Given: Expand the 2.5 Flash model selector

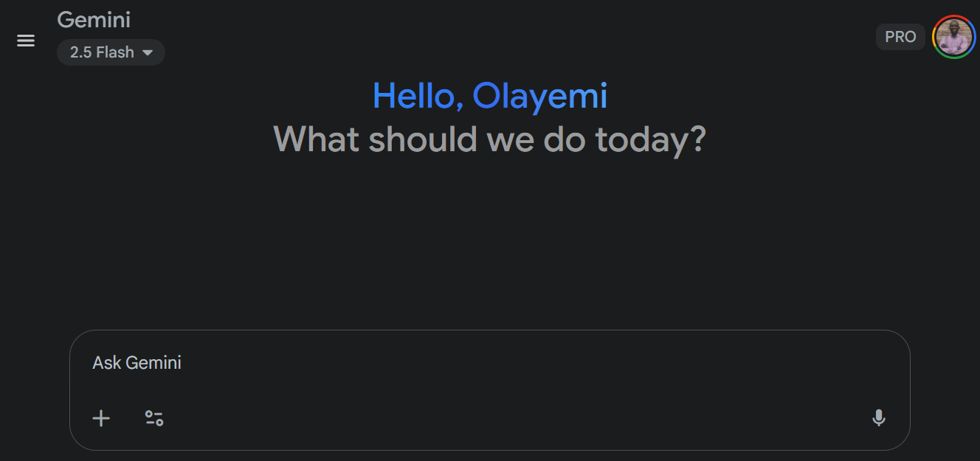Looking at the screenshot, I should [x=111, y=52].
